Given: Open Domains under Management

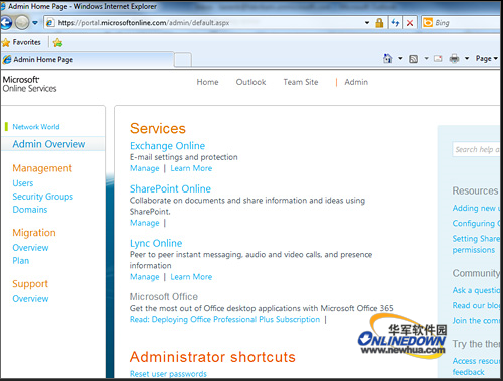Looking at the screenshot, I should pyautogui.click(x=30, y=210).
